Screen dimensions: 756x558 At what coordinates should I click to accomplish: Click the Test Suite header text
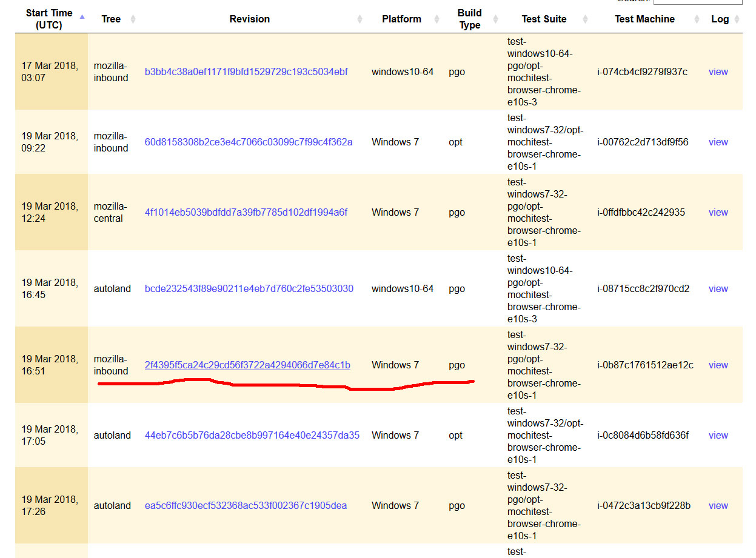coord(544,19)
